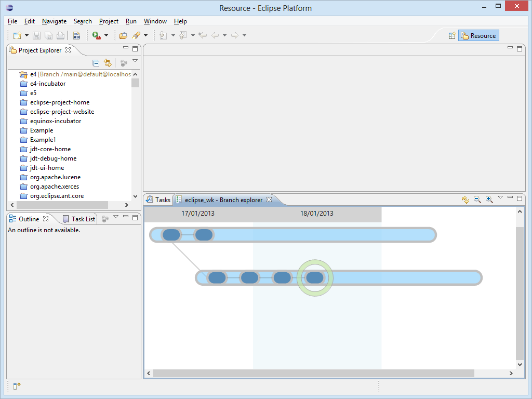This screenshot has width=532, height=399.
Task: Close the Project Explorer tab
Action: 68,50
